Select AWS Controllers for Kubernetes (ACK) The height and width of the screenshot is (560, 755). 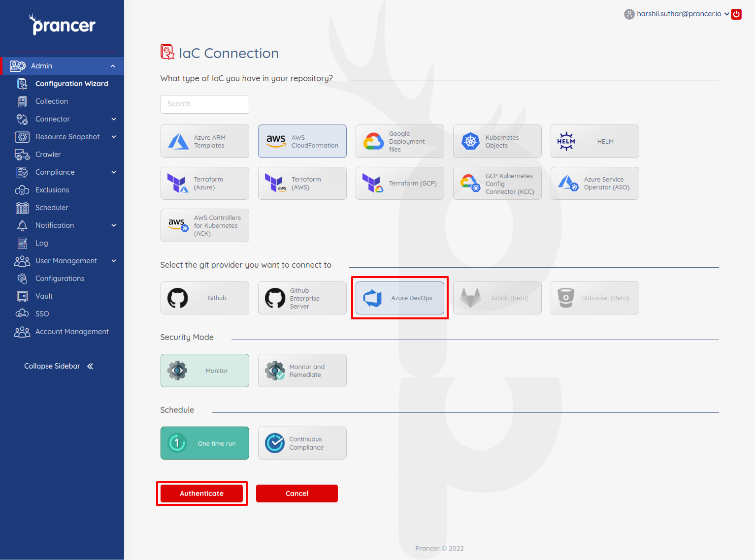205,225
